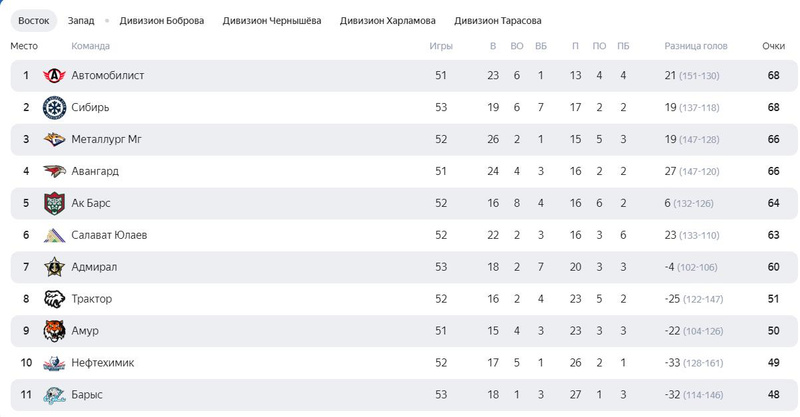Open the Дивизион Харламова tab

point(387,20)
